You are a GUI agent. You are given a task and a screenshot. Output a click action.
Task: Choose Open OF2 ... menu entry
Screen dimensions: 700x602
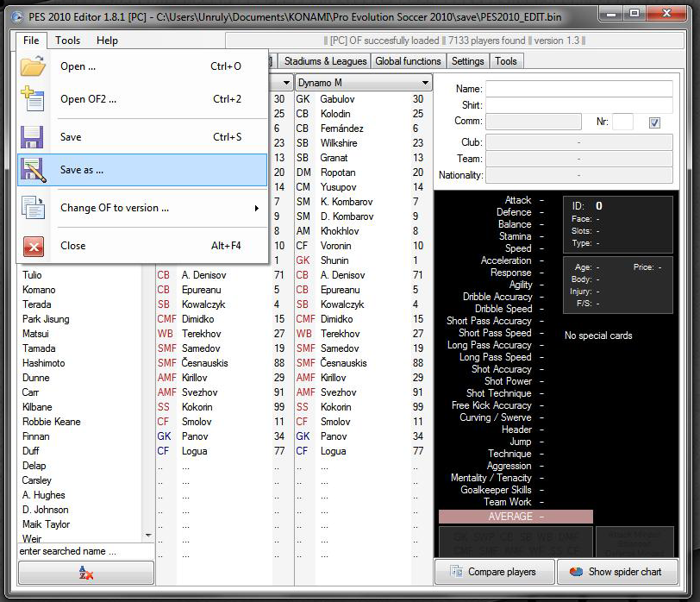click(x=142, y=98)
